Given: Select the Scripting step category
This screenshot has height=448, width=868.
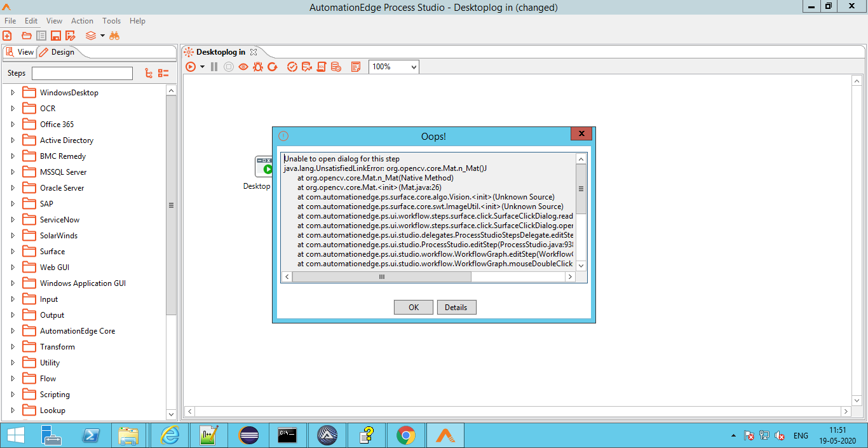Looking at the screenshot, I should tap(55, 395).
